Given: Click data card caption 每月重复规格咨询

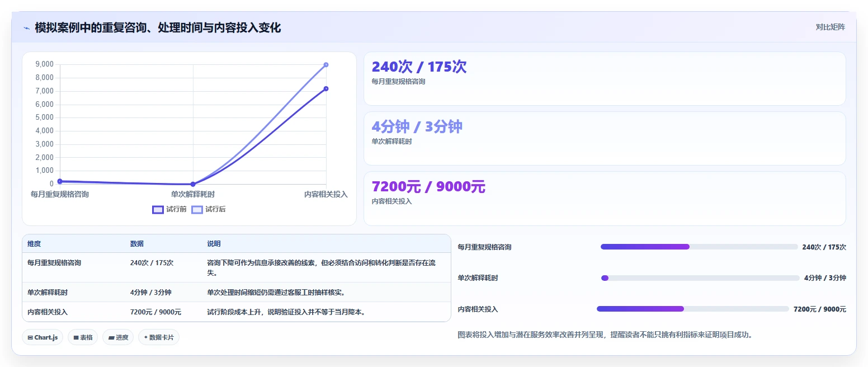Looking at the screenshot, I should (398, 82).
